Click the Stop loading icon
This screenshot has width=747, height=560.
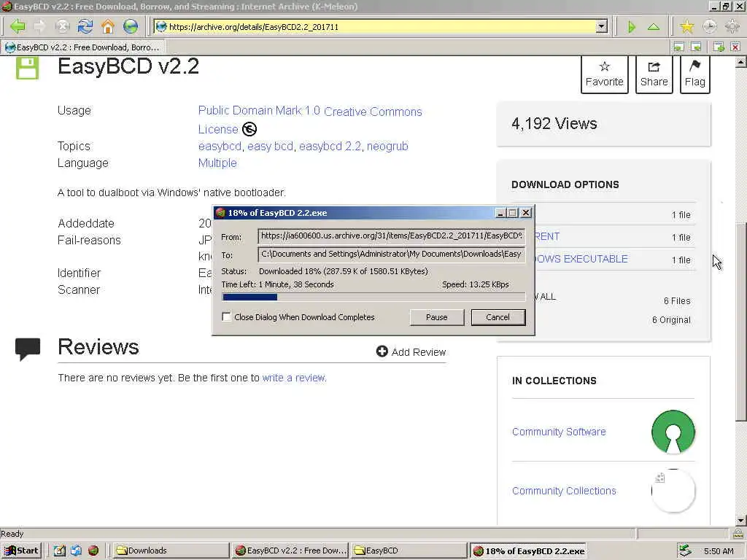click(63, 26)
